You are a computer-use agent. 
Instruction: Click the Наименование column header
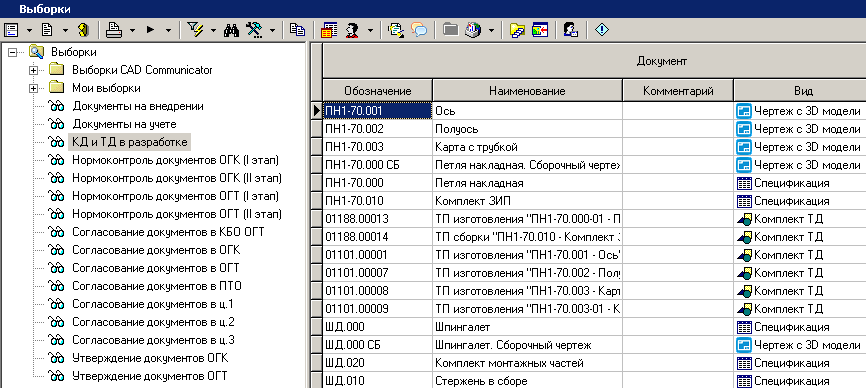point(527,91)
